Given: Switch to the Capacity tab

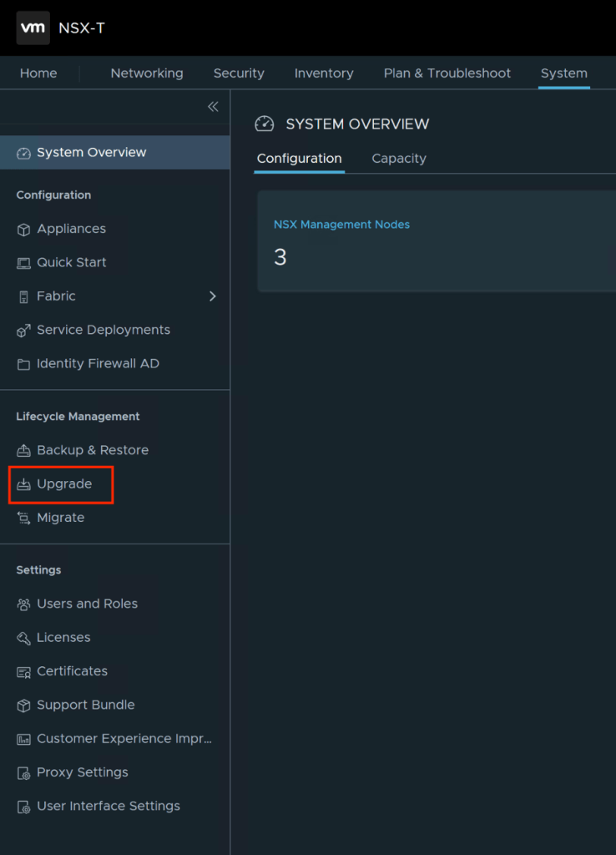Looking at the screenshot, I should click(399, 159).
